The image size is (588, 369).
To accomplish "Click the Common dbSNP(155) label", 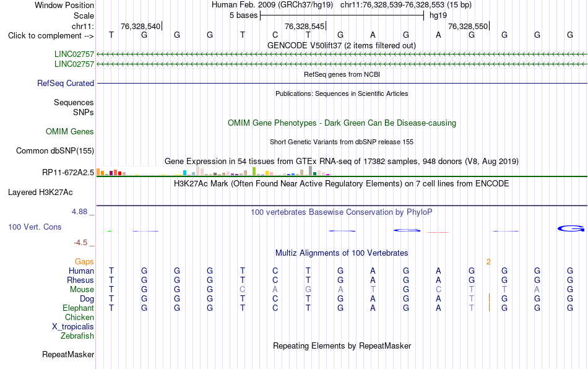I will coord(55,150).
